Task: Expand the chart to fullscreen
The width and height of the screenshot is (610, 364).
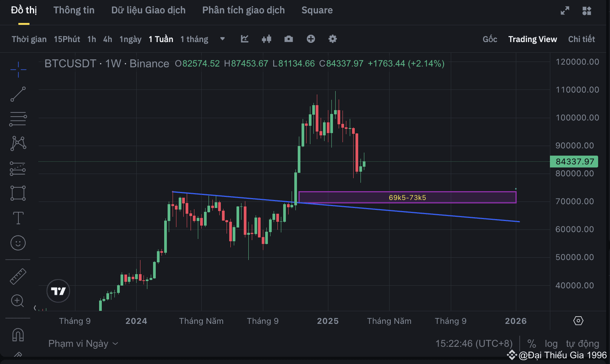Action: [565, 11]
